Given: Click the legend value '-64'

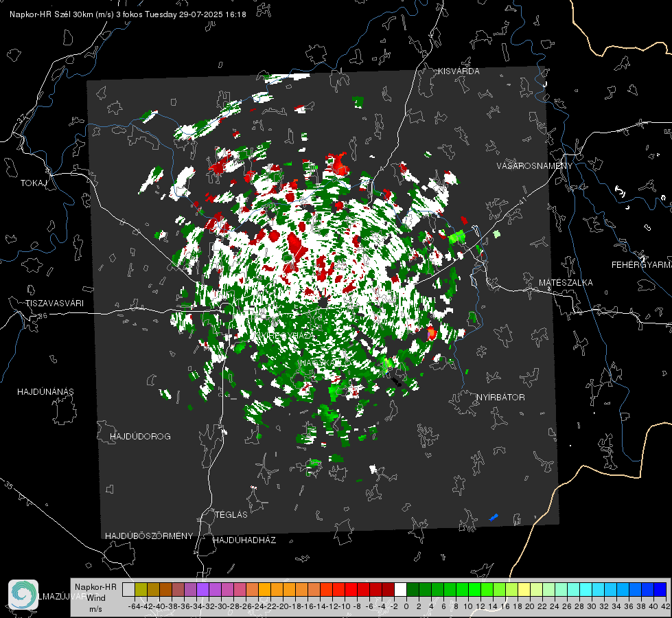Looking at the screenshot, I should pos(134,606).
